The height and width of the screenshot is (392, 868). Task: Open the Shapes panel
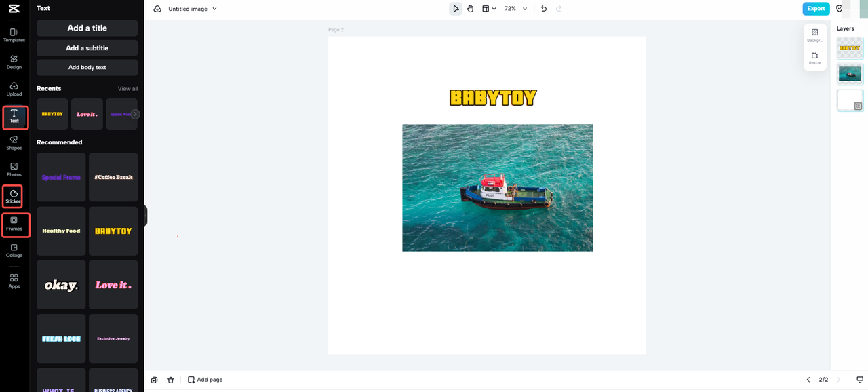[x=14, y=143]
